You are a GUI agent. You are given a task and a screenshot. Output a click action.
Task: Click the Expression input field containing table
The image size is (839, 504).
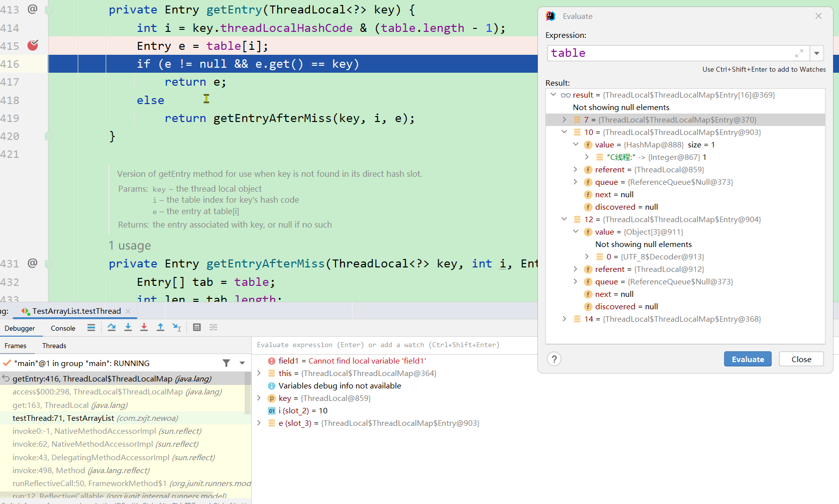(x=668, y=53)
